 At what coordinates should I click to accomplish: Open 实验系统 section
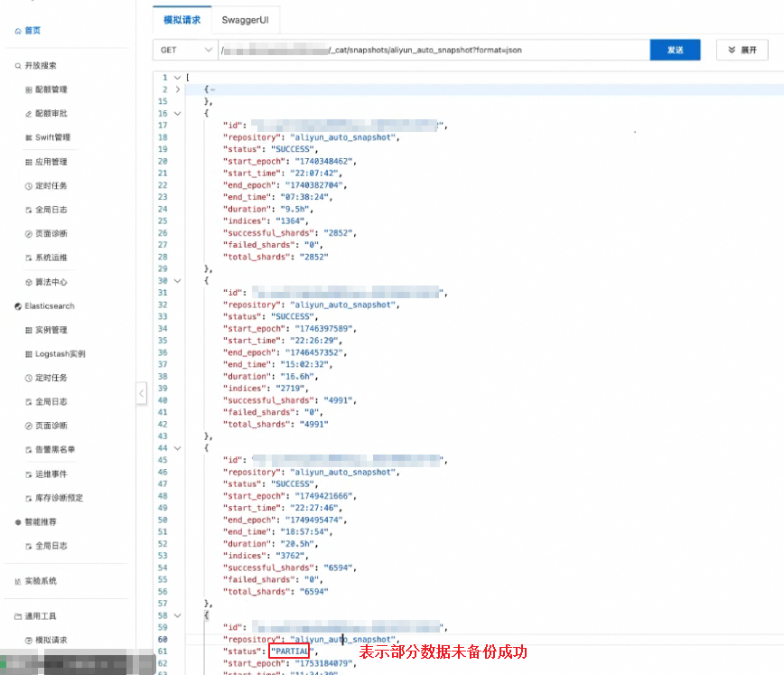41,581
